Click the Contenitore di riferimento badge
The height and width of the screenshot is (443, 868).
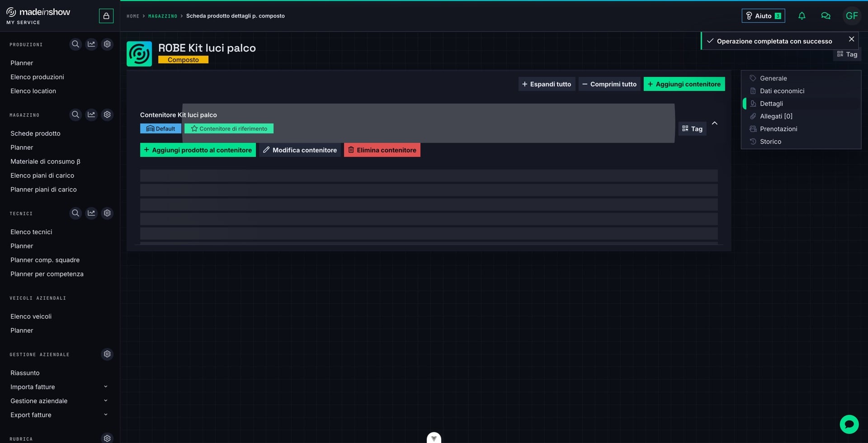click(229, 129)
